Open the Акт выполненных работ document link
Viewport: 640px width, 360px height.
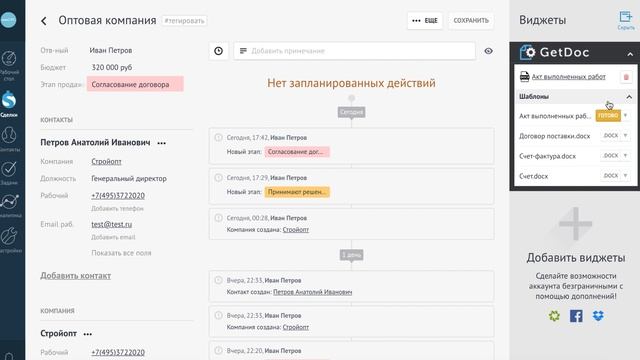coord(569,77)
